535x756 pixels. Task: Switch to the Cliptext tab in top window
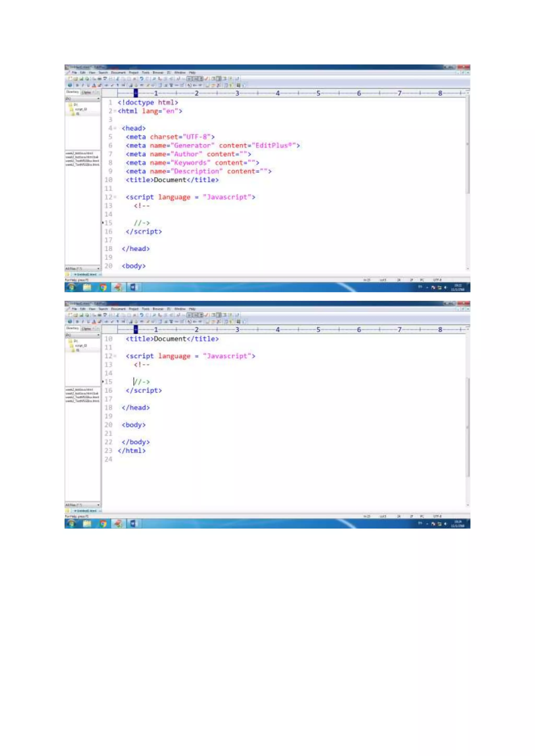pyautogui.click(x=86, y=92)
